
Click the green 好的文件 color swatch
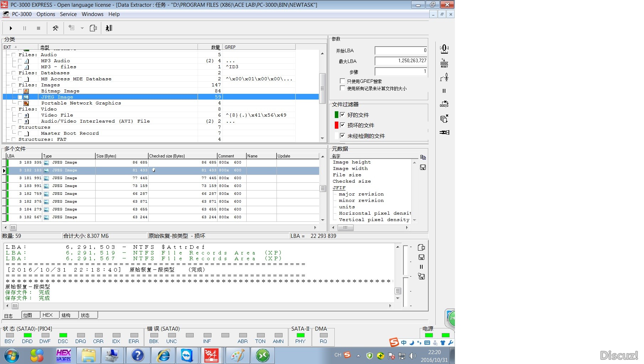[x=336, y=115]
